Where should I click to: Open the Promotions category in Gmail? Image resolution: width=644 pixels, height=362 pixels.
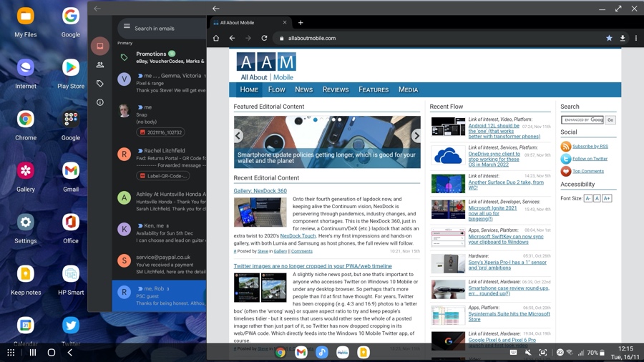[160, 57]
